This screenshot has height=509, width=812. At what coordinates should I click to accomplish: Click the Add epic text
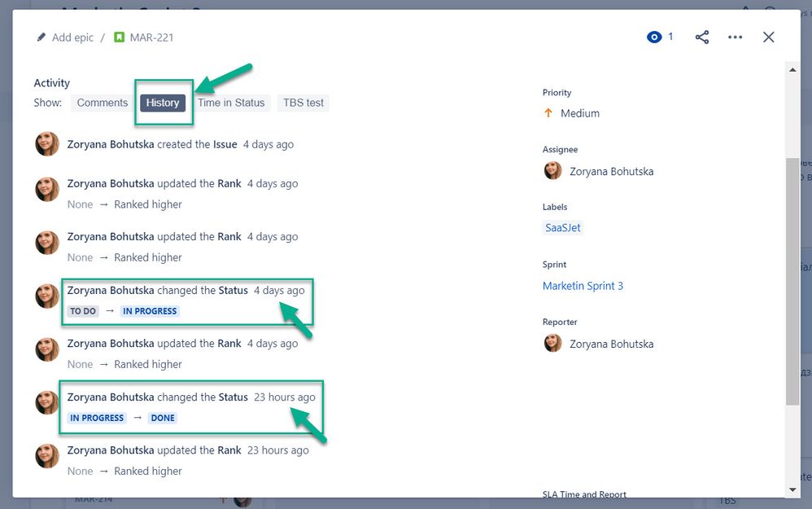coord(72,37)
